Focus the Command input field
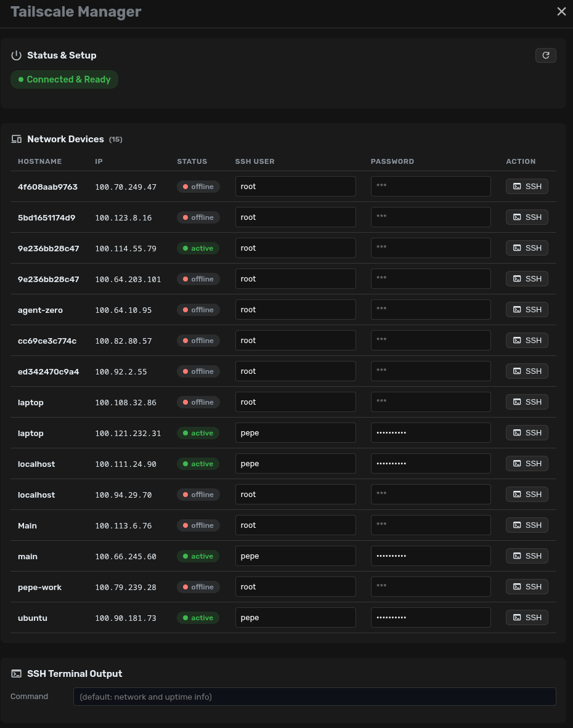 [x=314, y=697]
